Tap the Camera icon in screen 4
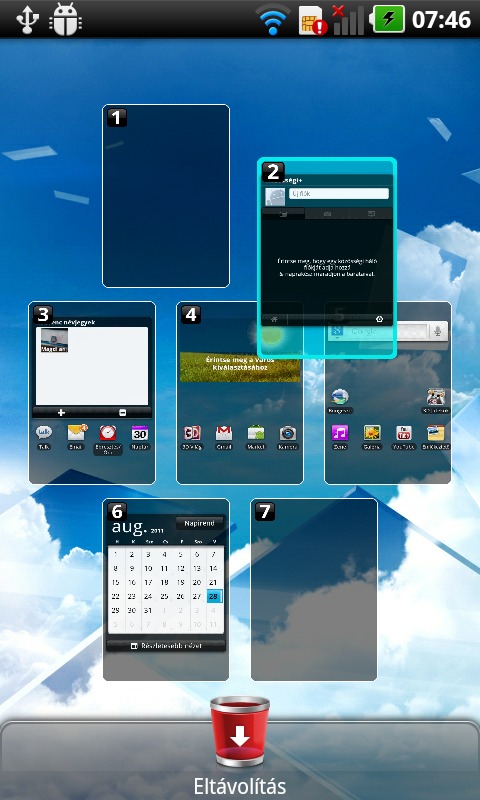 pyautogui.click(x=288, y=433)
